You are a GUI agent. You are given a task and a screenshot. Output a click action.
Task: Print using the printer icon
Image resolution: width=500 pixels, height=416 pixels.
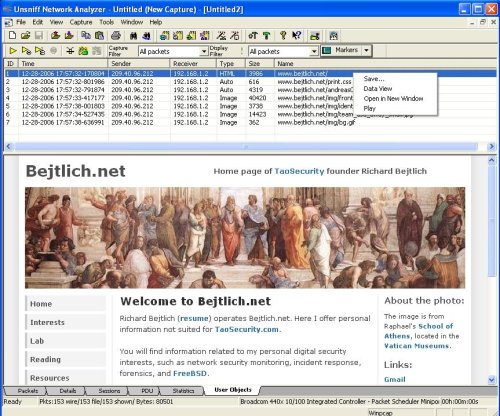click(116, 35)
